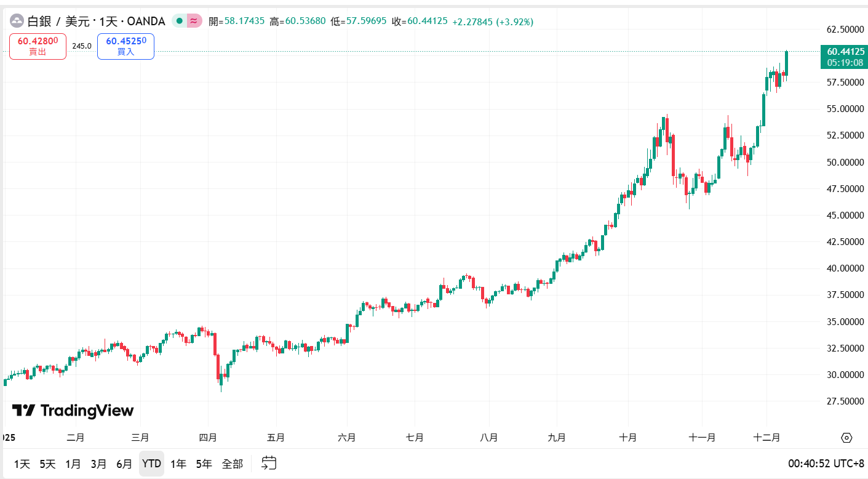This screenshot has width=868, height=479.
Task: Switch to 3月 range
Action: (x=98, y=464)
